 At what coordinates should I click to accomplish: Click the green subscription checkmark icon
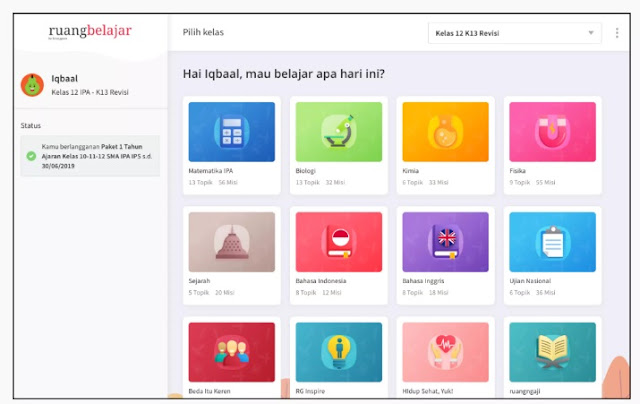pyautogui.click(x=31, y=156)
